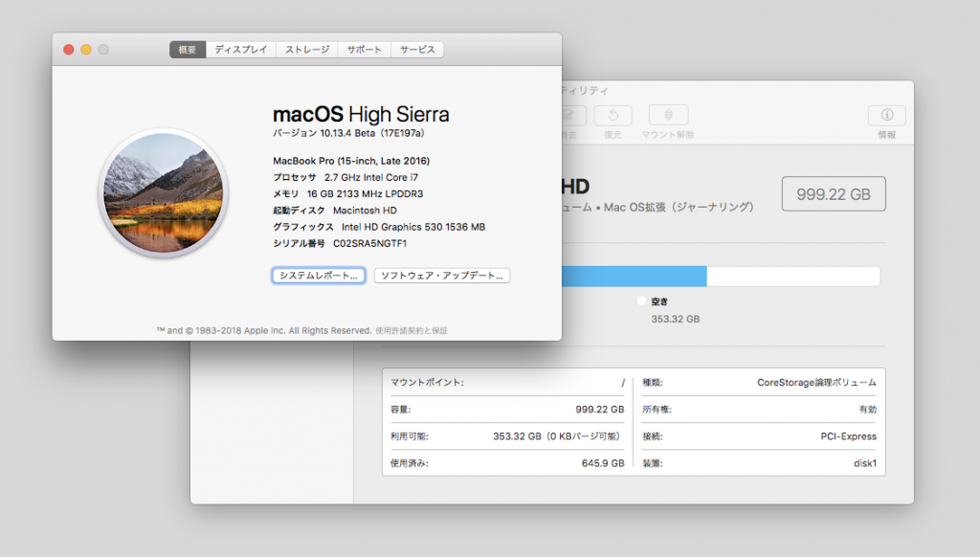Switch to the ディスプレイ tab
This screenshot has width=980, height=557.
click(240, 50)
